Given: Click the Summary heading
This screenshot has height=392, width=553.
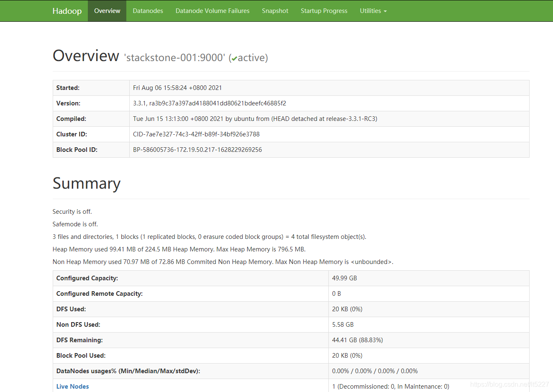Looking at the screenshot, I should (87, 184).
